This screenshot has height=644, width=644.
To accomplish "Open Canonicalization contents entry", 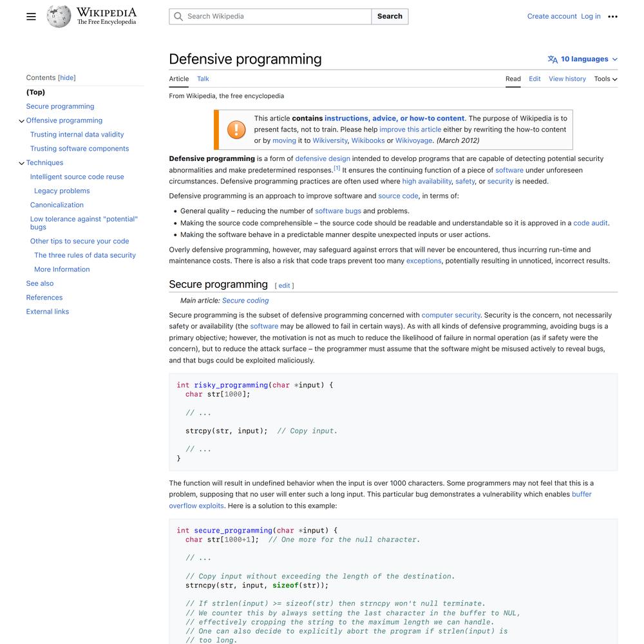I will point(57,205).
